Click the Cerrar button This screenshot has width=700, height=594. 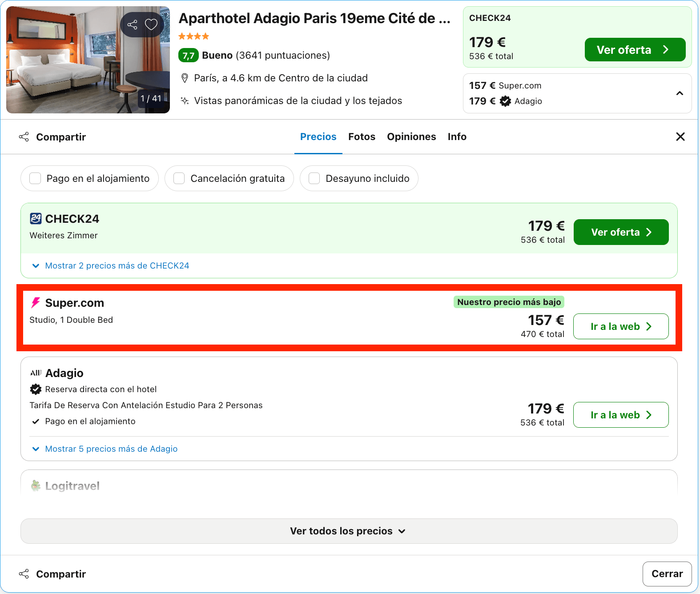(x=667, y=574)
